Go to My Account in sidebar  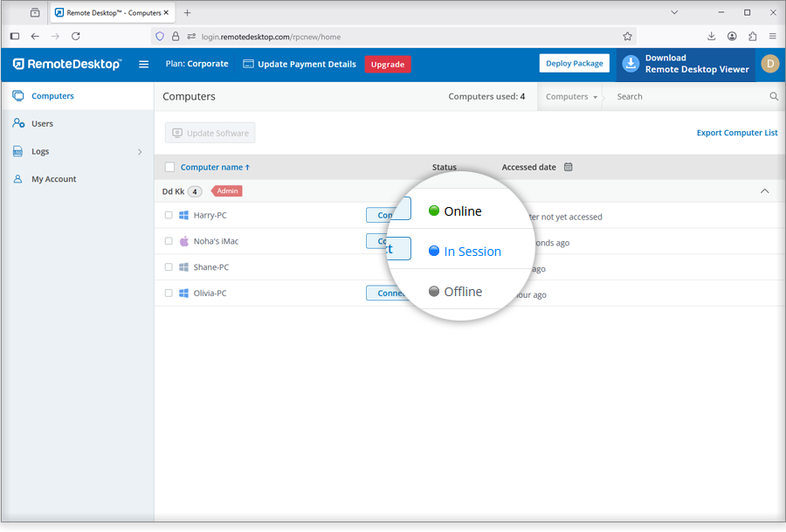53,179
